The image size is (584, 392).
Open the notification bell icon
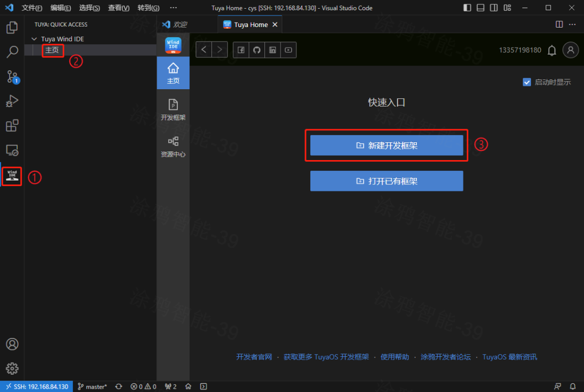click(x=552, y=50)
